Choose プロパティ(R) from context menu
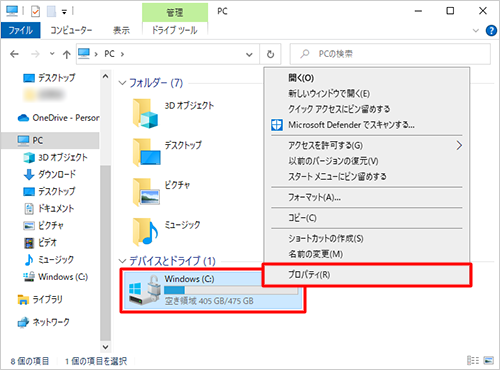500x370 pixels. tap(367, 275)
